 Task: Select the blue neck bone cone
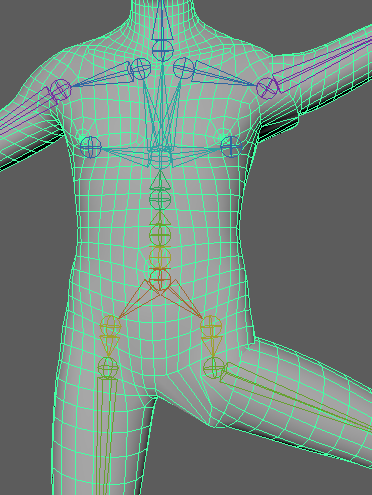162,21
